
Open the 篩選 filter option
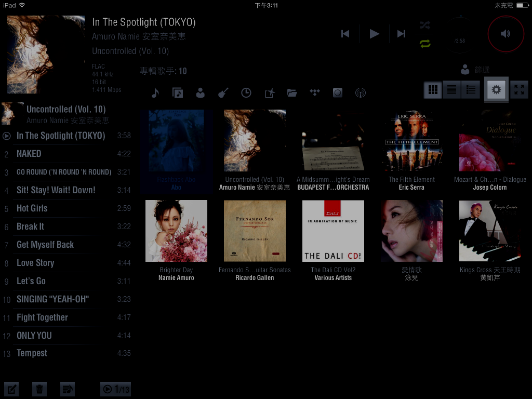click(x=475, y=70)
